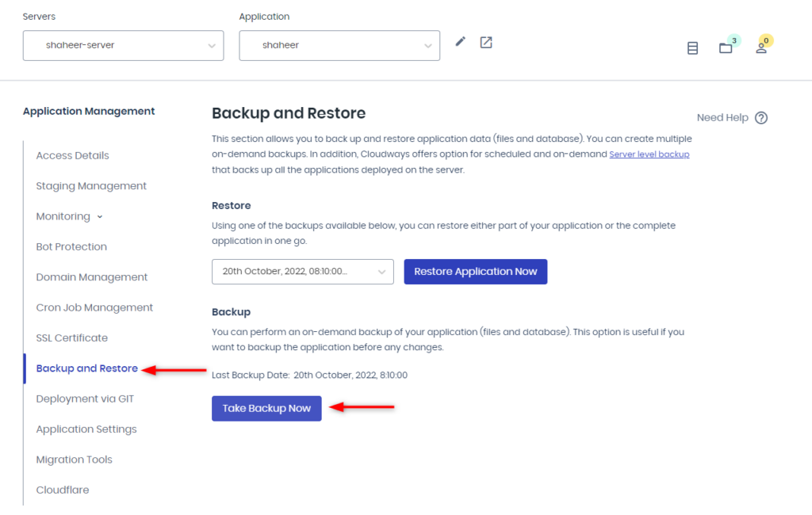Screen dimensions: 812x515
Task: Select Bot Protection in sidebar
Action: (71, 246)
